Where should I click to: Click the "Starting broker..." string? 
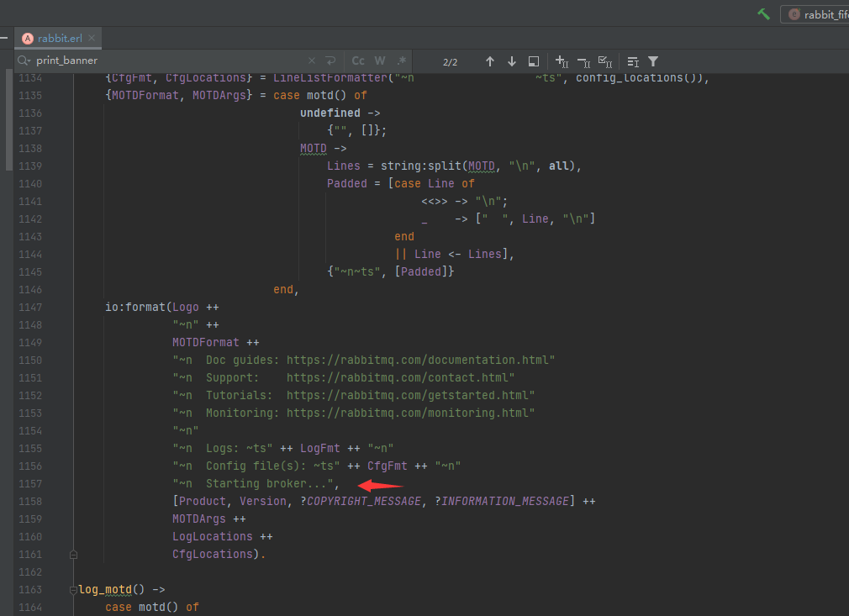(253, 483)
